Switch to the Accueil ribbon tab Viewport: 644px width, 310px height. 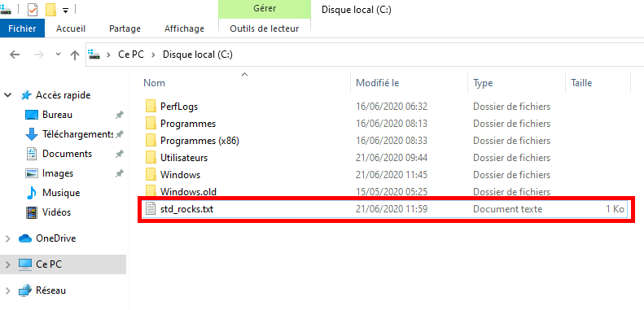click(71, 28)
